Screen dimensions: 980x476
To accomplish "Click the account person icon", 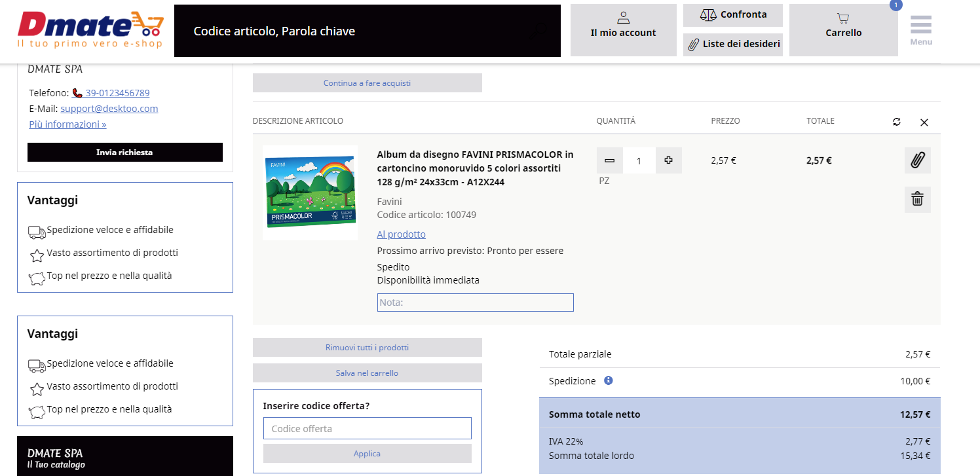I will click(624, 18).
